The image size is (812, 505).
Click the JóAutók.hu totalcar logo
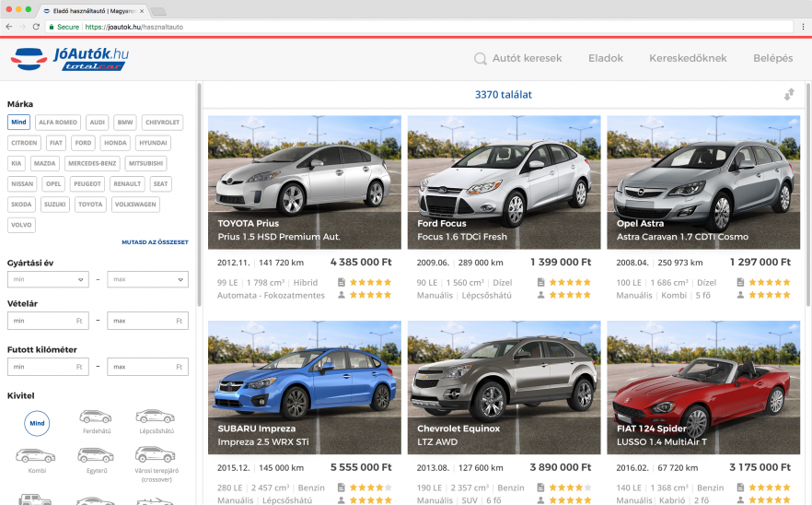tap(70, 59)
